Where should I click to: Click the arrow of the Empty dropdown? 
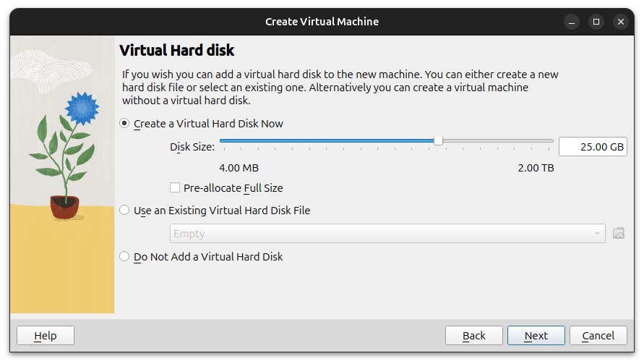(597, 233)
